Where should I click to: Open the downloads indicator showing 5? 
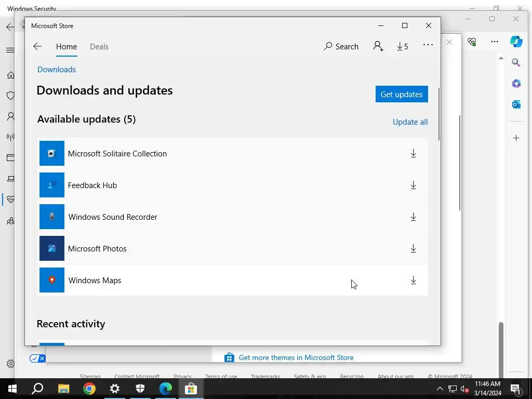[x=403, y=46]
